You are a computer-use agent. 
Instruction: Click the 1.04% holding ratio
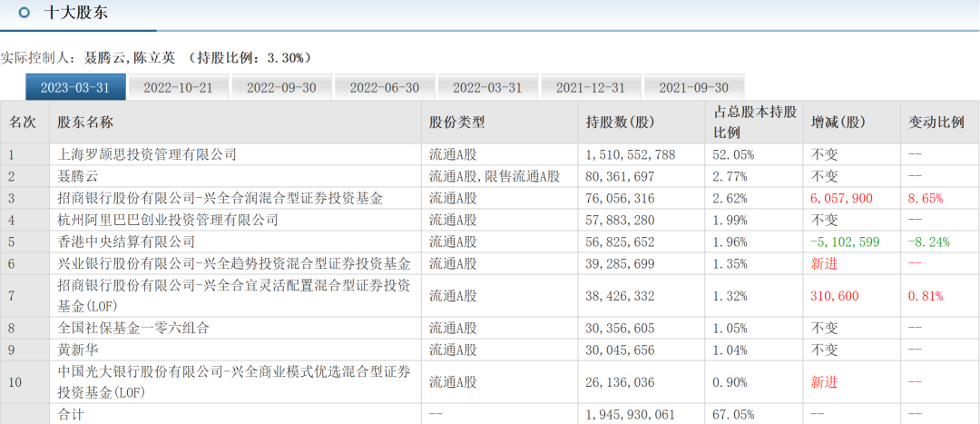tap(730, 350)
